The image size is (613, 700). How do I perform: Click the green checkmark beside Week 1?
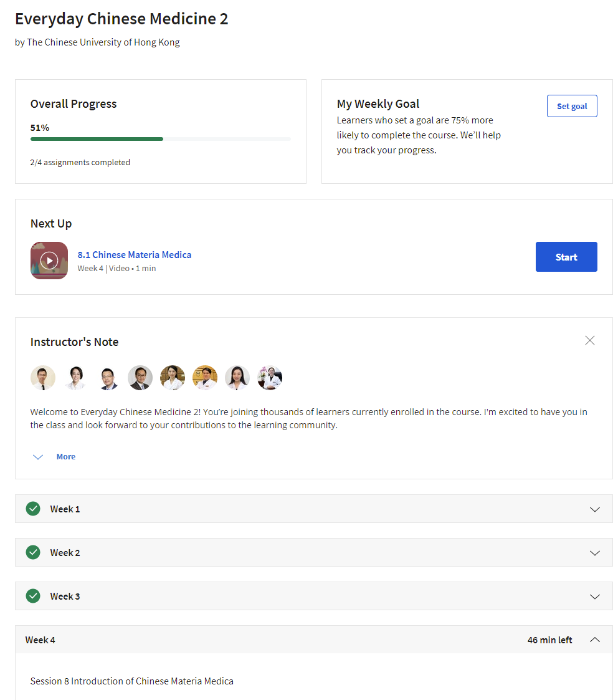(33, 509)
